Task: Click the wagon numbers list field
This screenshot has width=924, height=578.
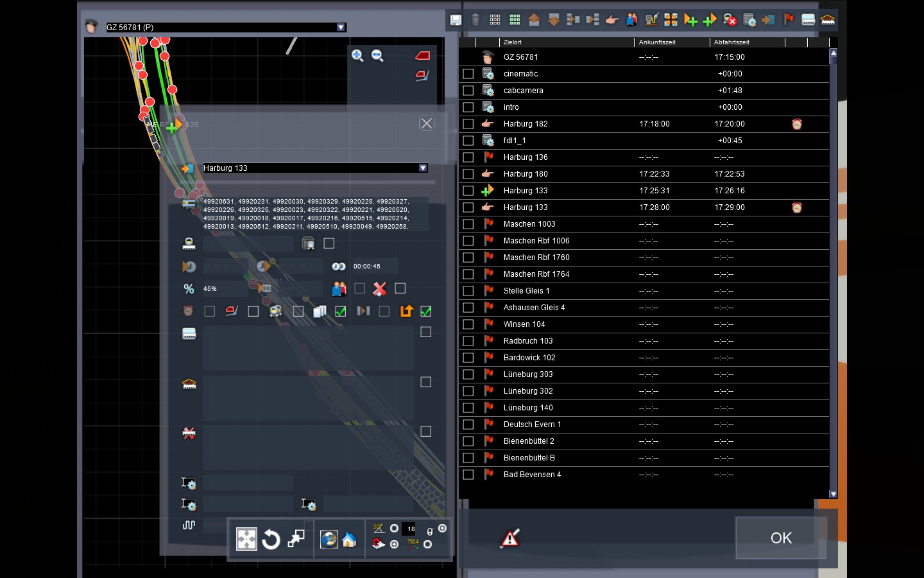Action: (315, 214)
